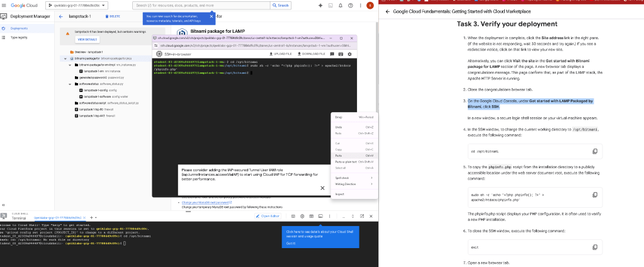Image resolution: width=644 pixels, height=267 pixels.
Task: Open the Cloud Shell terminal settings gear
Action: click(302, 216)
